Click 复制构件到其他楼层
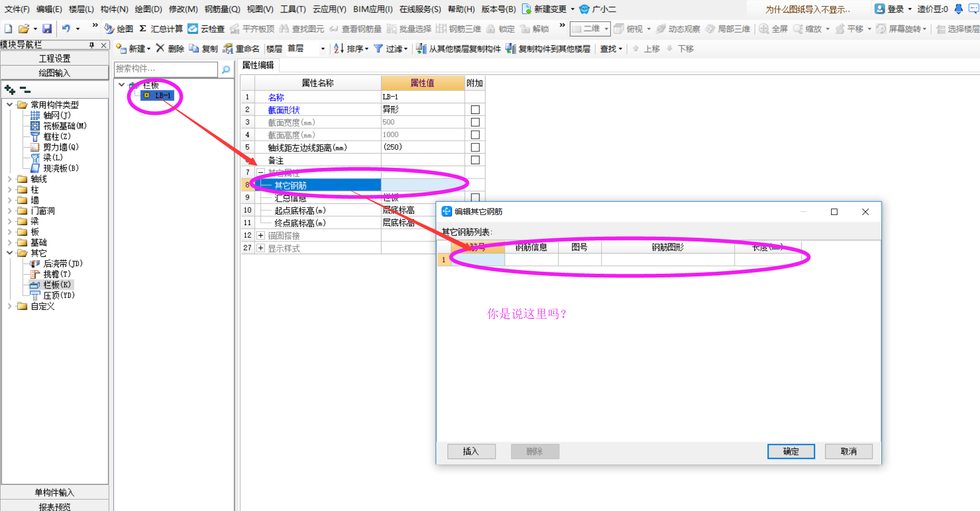 (548, 49)
